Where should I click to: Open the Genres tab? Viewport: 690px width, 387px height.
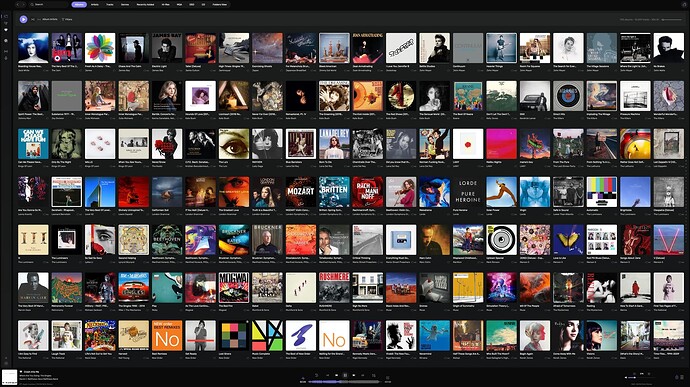pos(125,4)
